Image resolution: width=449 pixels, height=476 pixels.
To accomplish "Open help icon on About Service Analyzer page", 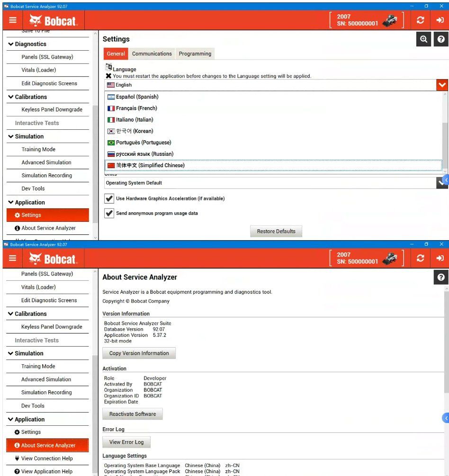I will coord(441,278).
